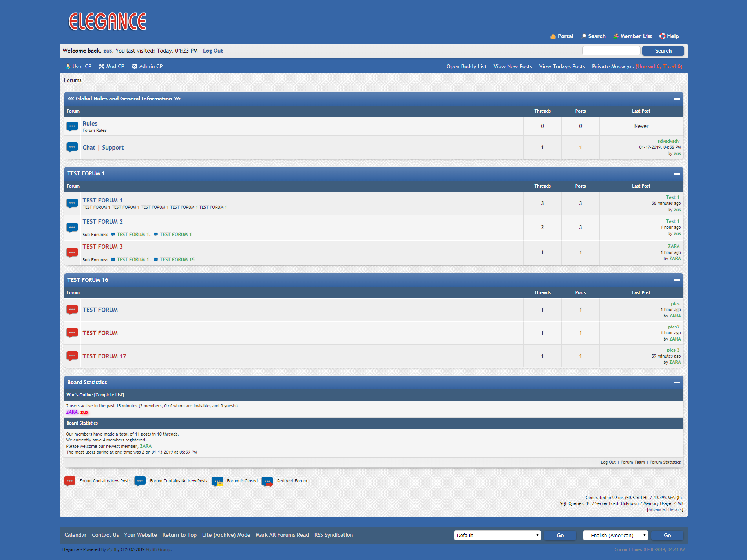Click the Member List people icon

pos(616,36)
